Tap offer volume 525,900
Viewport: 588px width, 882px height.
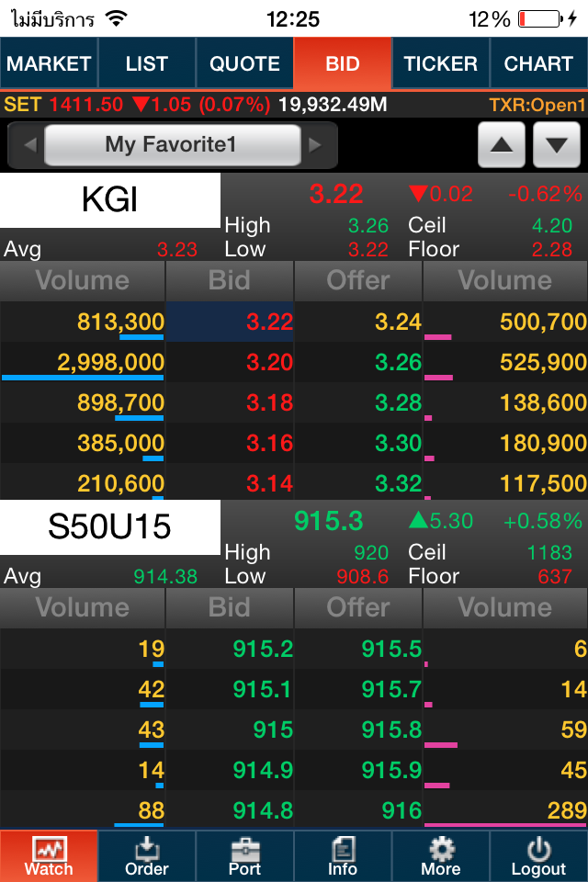pos(544,362)
